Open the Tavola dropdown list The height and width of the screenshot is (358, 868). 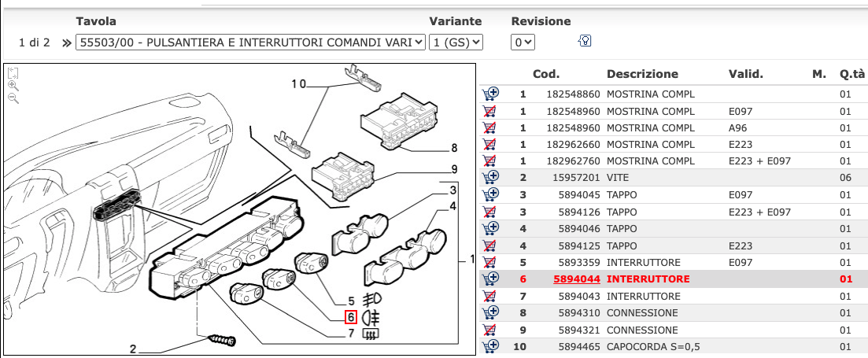[x=250, y=42]
